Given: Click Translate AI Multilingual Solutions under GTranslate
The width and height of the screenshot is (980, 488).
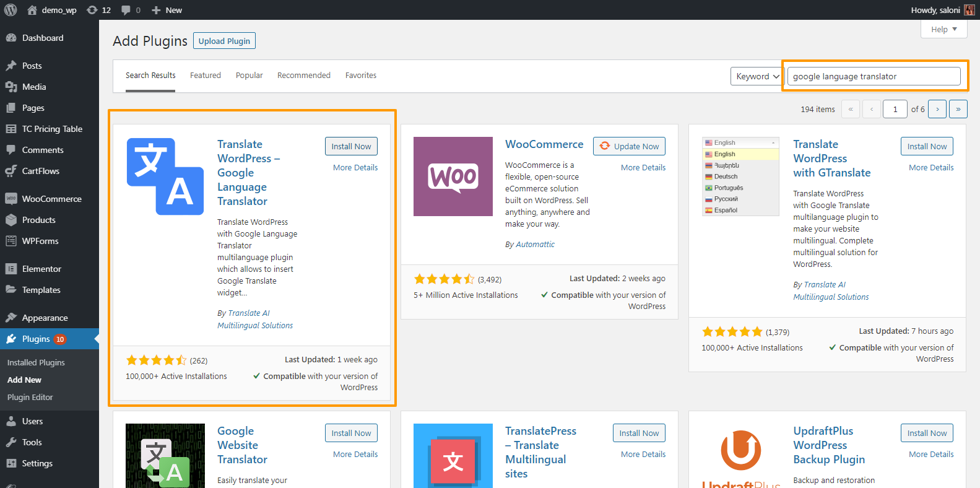Looking at the screenshot, I should 831,291.
